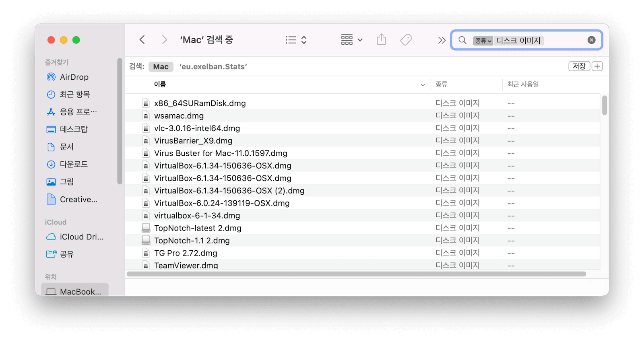The width and height of the screenshot is (644, 342).
Task: Open AirDrop in the sidebar
Action: (74, 77)
